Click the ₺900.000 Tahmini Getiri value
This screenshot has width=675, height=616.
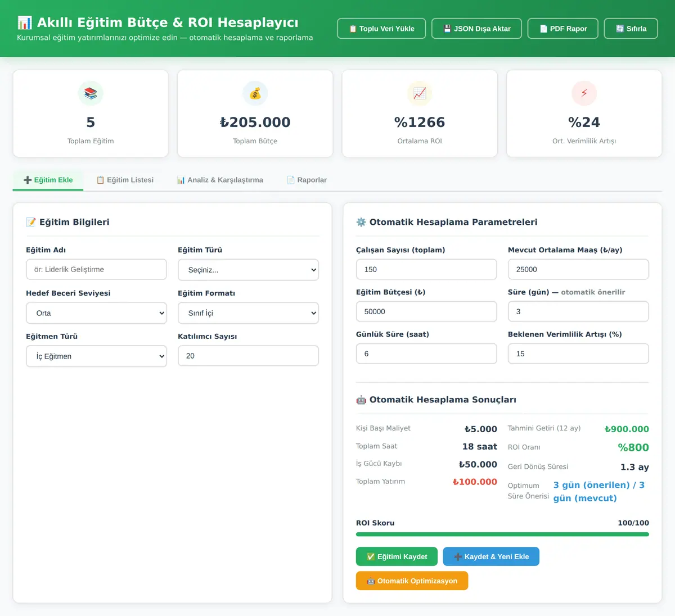tap(627, 429)
